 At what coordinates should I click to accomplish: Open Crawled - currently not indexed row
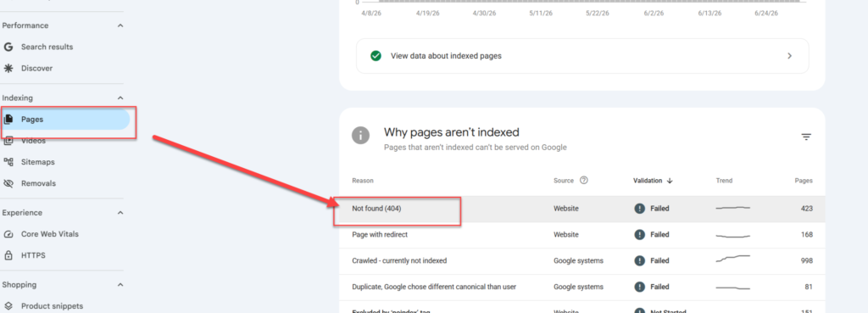click(582, 261)
